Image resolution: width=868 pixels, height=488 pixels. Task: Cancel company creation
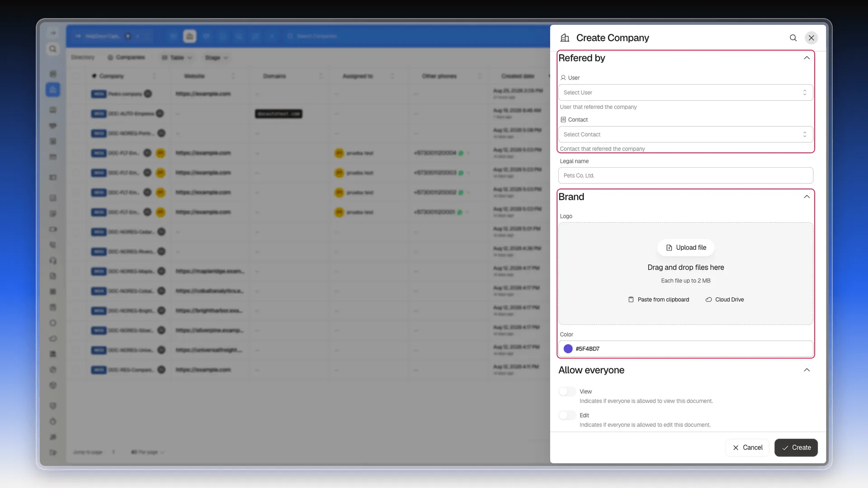tap(747, 448)
